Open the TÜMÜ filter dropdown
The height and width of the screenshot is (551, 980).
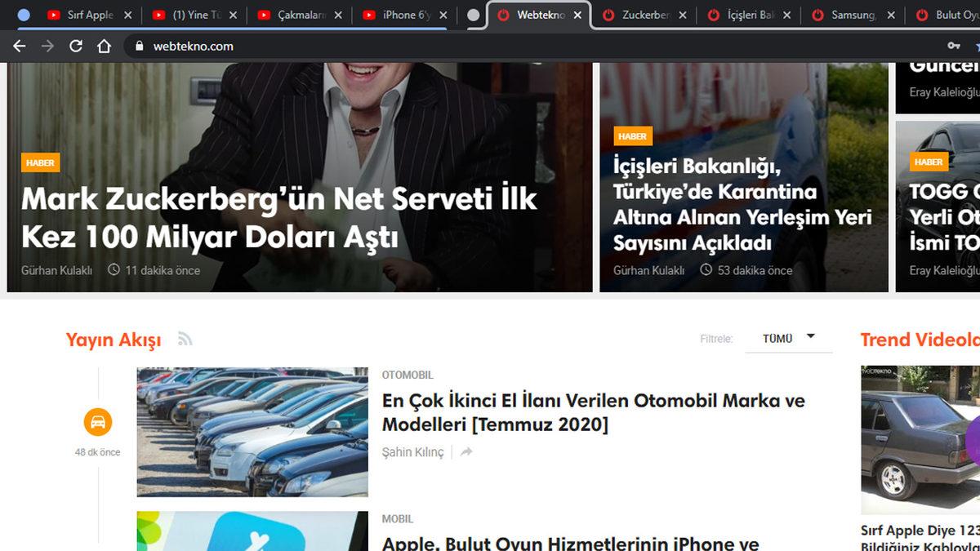tap(788, 336)
